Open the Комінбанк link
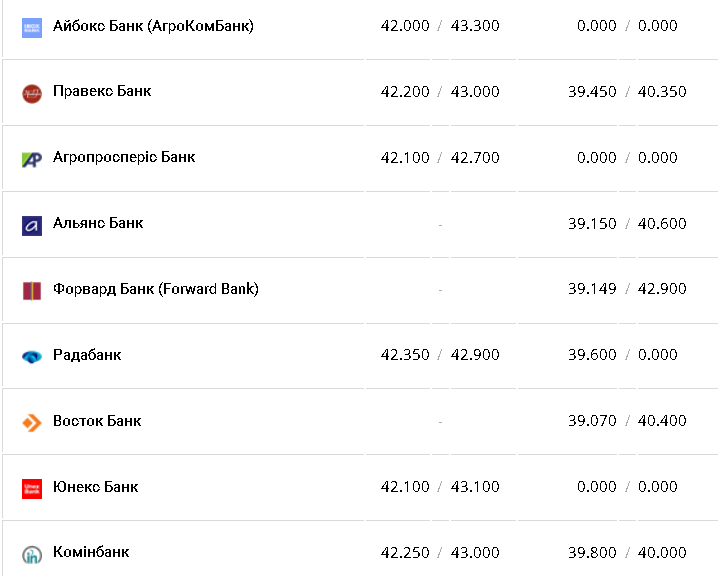The height and width of the screenshot is (576, 718). tap(91, 552)
